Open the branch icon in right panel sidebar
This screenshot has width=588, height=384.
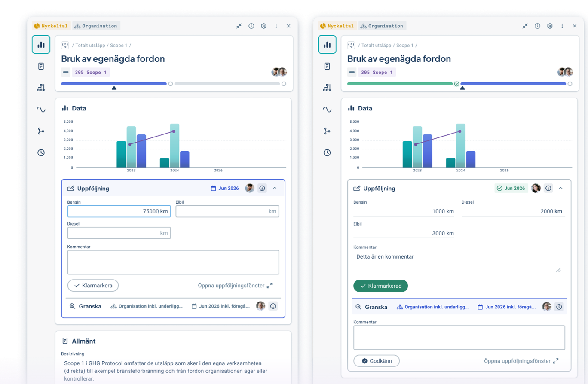[x=327, y=131]
